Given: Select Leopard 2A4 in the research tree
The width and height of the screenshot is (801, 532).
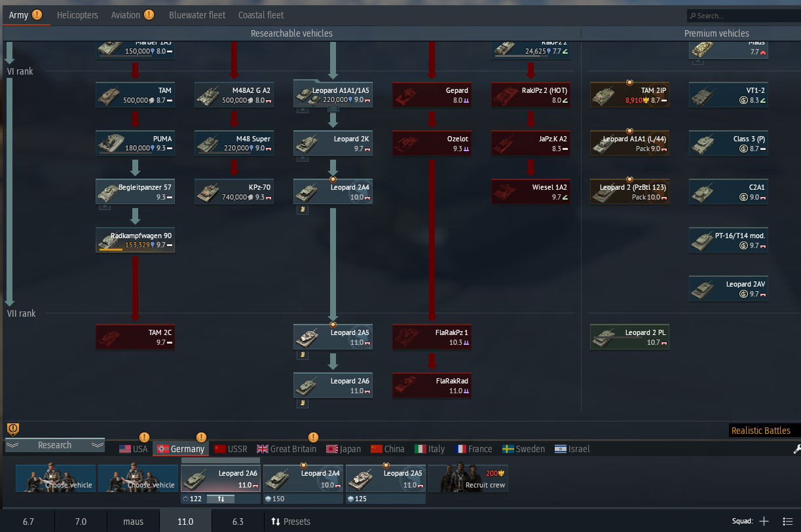Looking at the screenshot, I should 333,192.
